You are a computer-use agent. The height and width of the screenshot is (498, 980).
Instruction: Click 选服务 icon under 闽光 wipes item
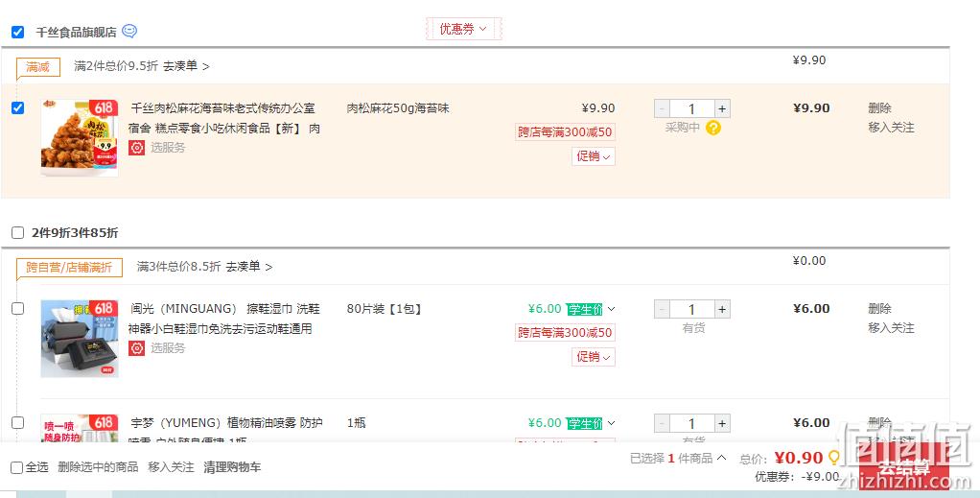point(137,348)
